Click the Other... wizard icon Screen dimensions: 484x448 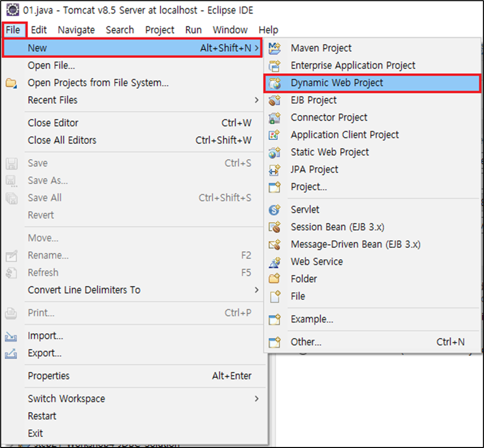274,342
